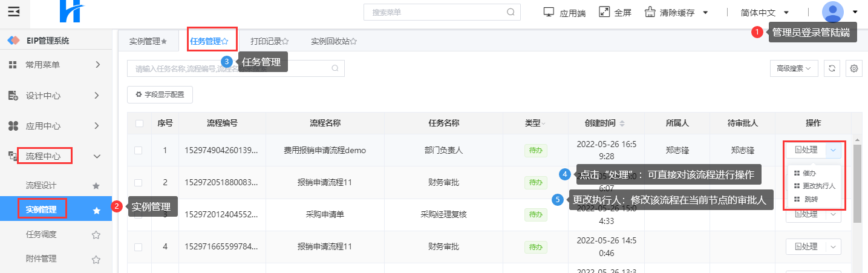868x273 pixels.
Task: Click 费用报销申请流程demo cell
Action: (325, 150)
